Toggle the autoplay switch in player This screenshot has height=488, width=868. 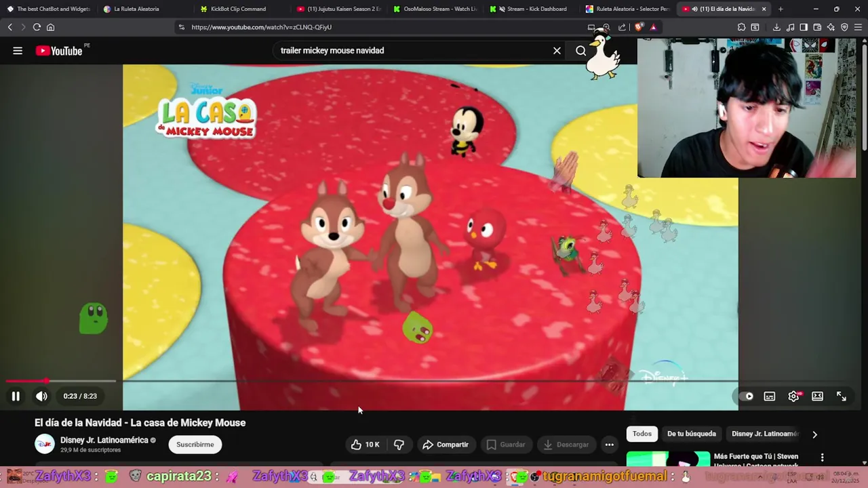tap(746, 396)
